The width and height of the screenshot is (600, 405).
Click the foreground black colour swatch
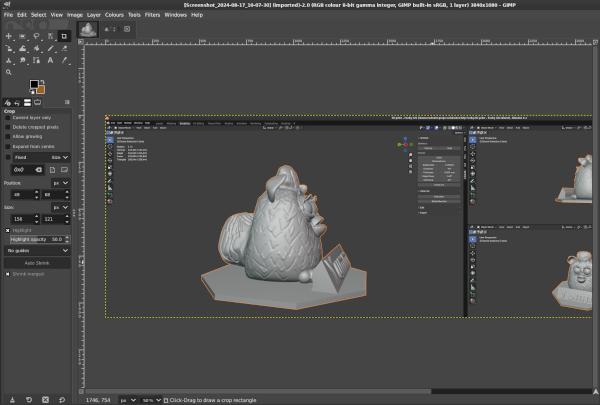(x=34, y=84)
